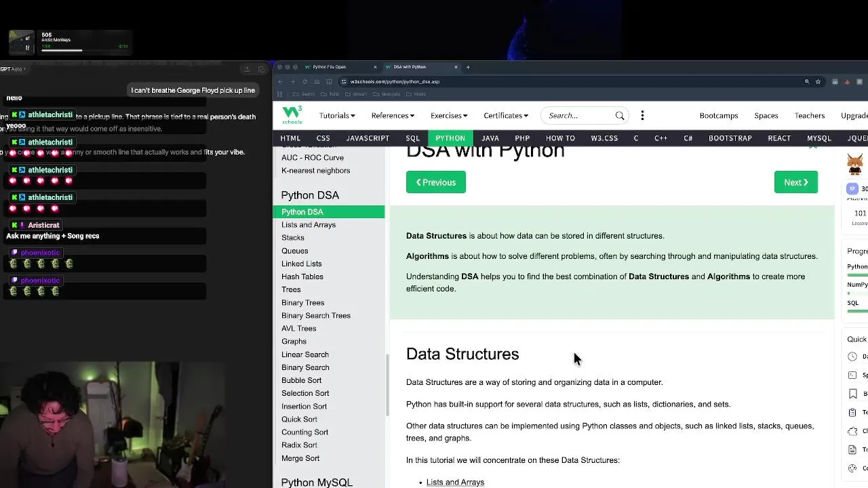Close the Python File Open tab
The height and width of the screenshot is (488, 868).
[375, 67]
